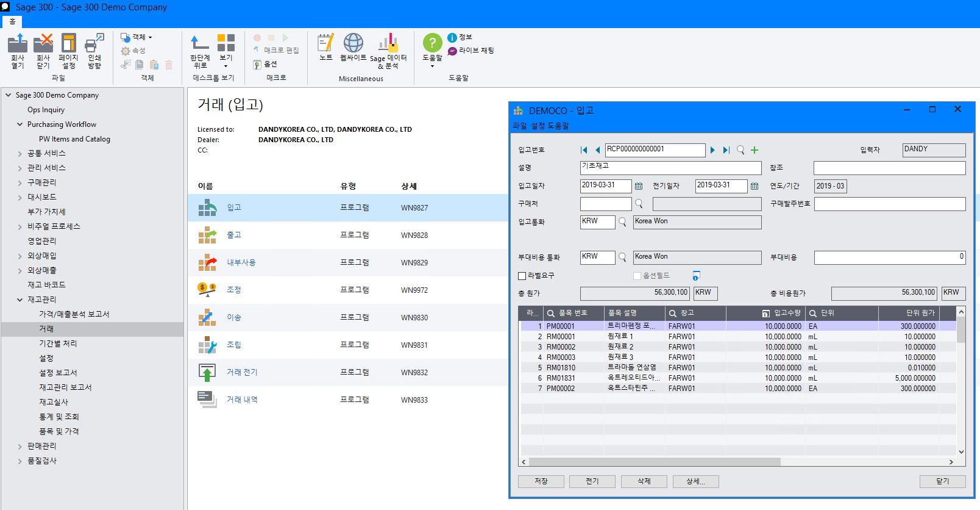Click the 옵션 macro options icon
Screen dimensions: 980x510
(x=257, y=64)
